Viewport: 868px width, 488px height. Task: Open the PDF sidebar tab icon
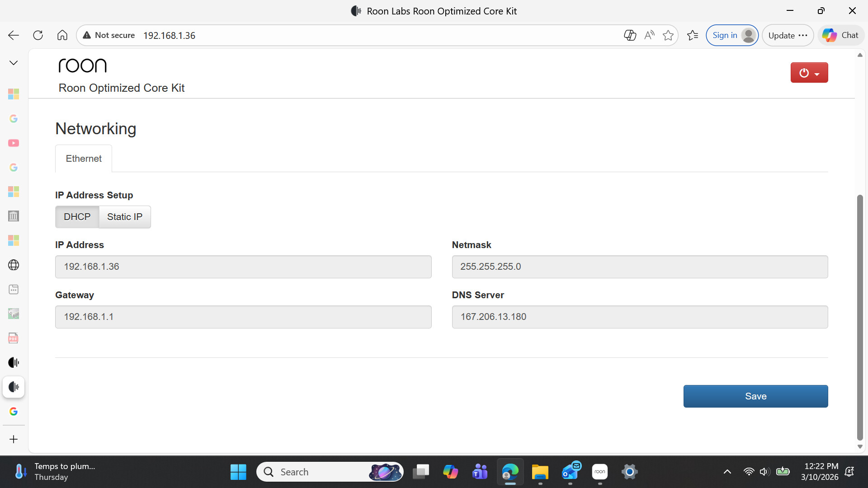[x=14, y=338]
